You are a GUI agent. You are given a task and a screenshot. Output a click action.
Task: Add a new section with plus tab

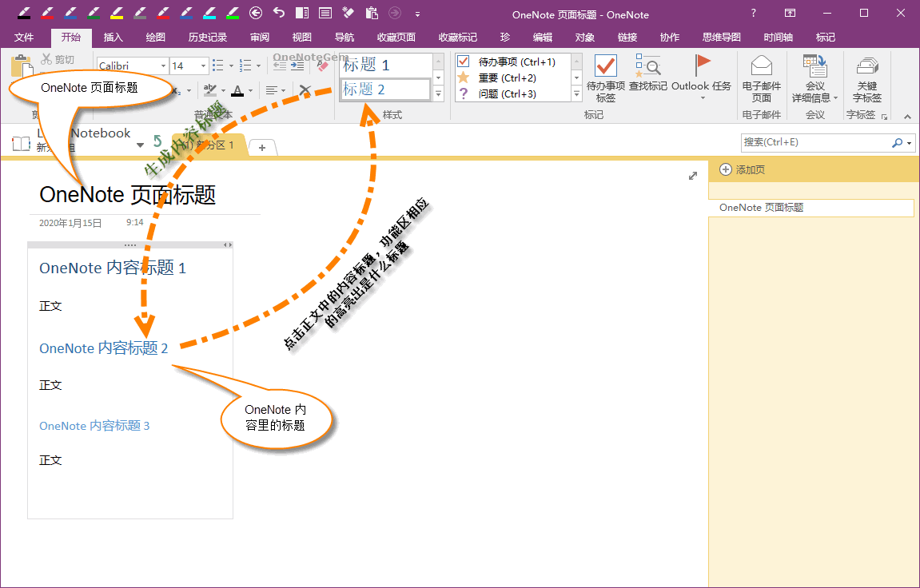point(262,148)
